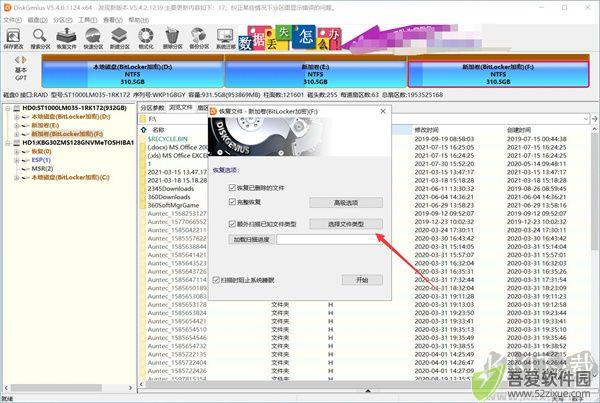Click the data-loss help banner 数据丢失怎么办
600x403 pixels.
pos(289,38)
